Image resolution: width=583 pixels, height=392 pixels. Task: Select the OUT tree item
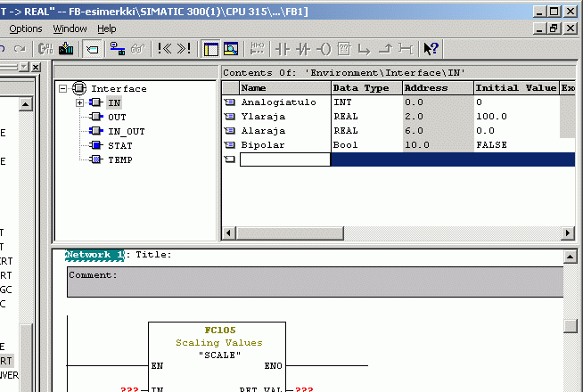[117, 117]
